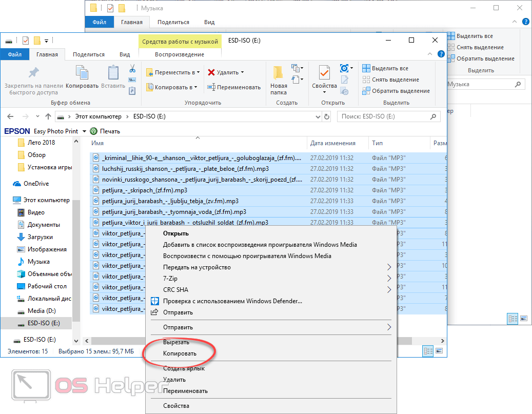Screen dimensions: 532x414
Task: Switch to large icons view in status bar
Action: pyautogui.click(x=438, y=351)
